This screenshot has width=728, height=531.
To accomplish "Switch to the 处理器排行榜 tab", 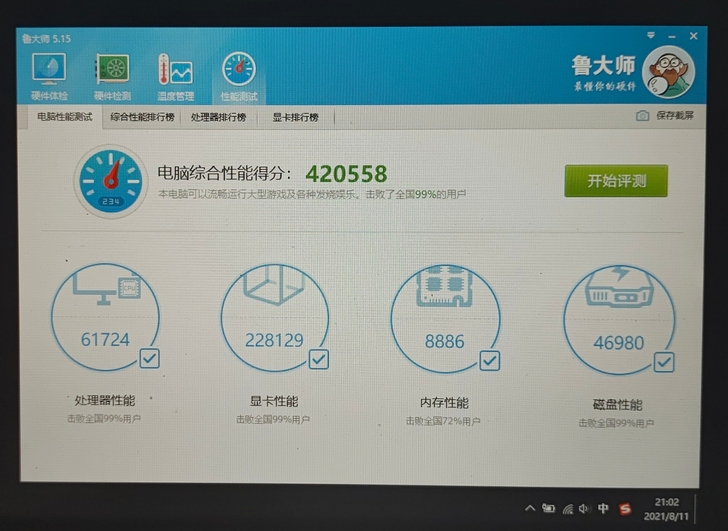I will click(x=218, y=117).
